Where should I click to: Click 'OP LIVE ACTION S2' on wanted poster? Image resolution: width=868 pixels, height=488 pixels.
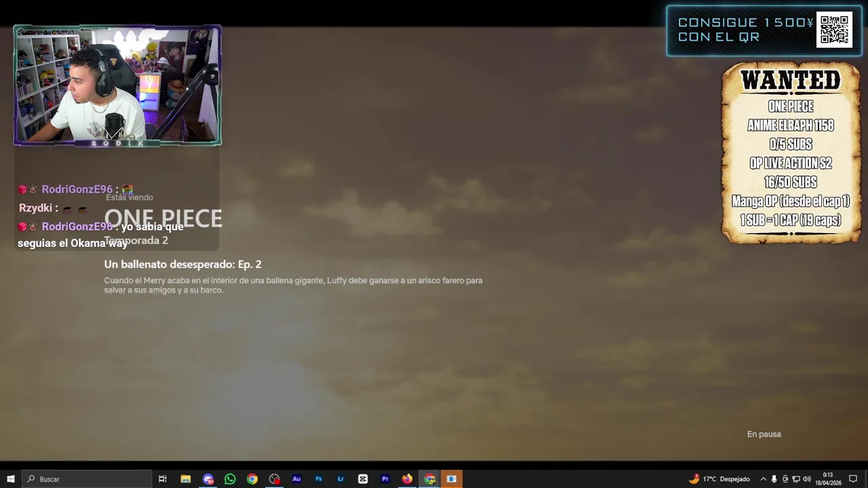pyautogui.click(x=791, y=163)
